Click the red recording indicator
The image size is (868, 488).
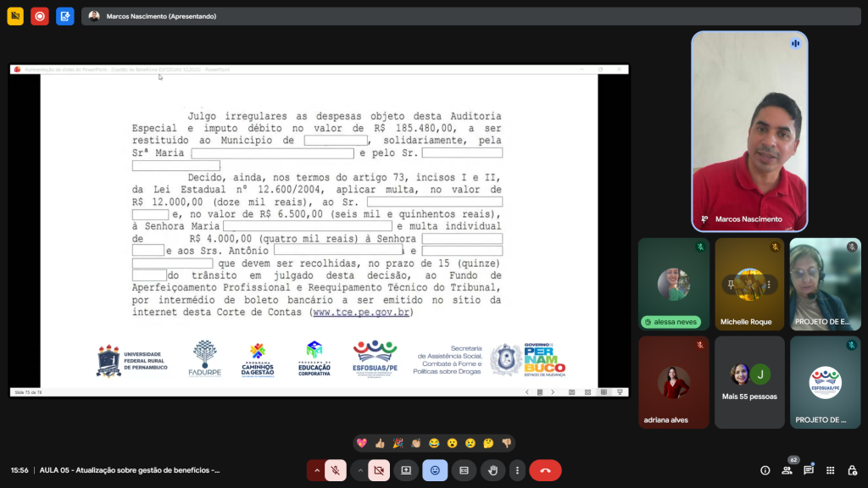[x=39, y=16]
